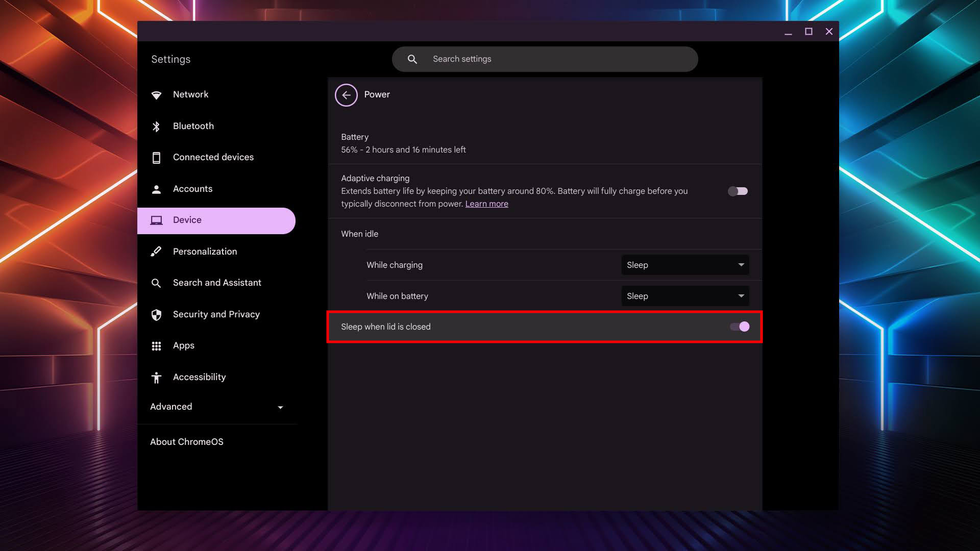This screenshot has height=551, width=980.
Task: Click the Device laptop icon
Action: click(x=156, y=220)
